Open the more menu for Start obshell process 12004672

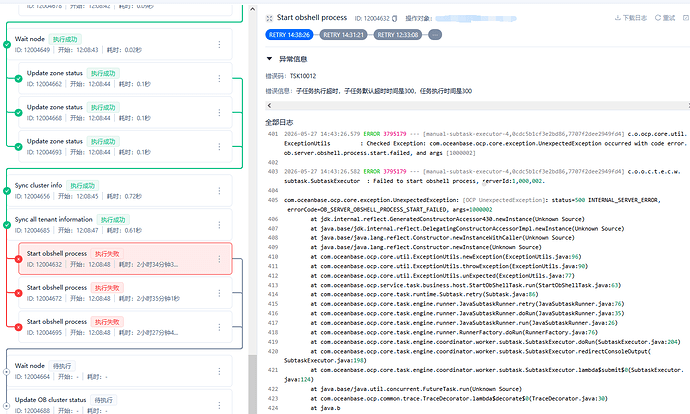point(219,293)
